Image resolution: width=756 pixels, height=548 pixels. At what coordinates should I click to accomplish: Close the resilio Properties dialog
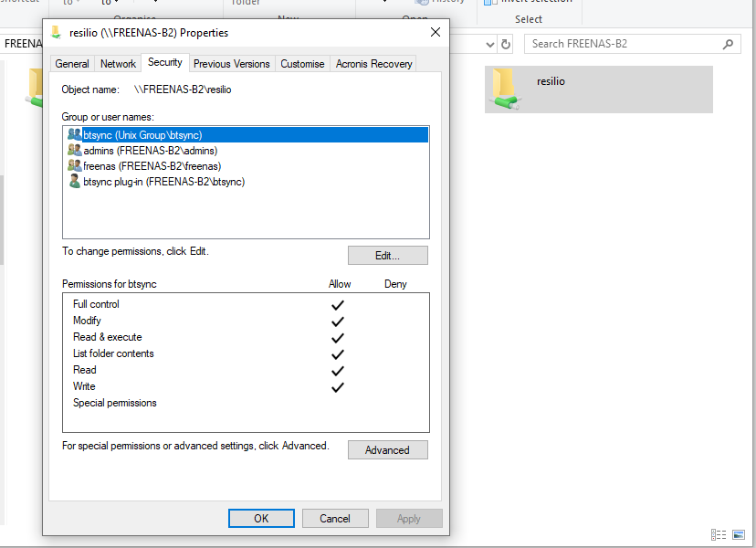436,32
